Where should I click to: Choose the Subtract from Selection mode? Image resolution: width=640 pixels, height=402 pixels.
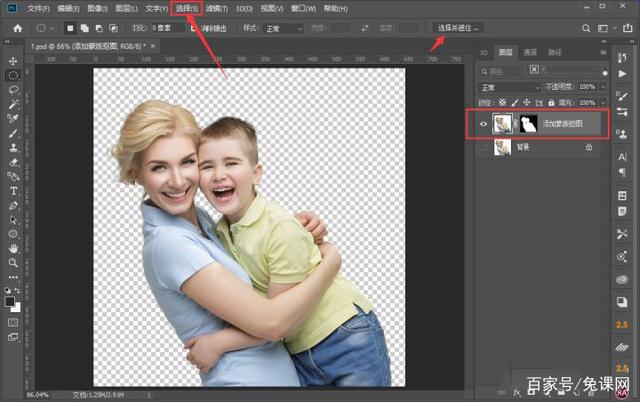pyautogui.click(x=99, y=28)
